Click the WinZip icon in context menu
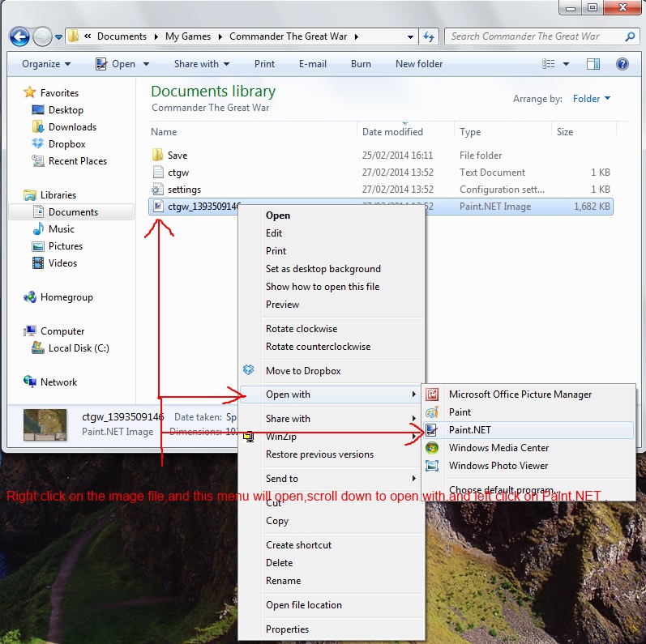646x644 pixels. coord(248,437)
